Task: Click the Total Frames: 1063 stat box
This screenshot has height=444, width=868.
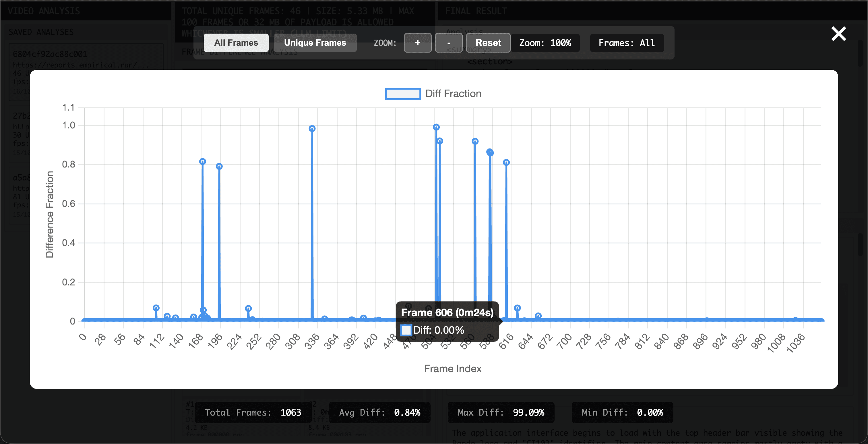Action: click(x=253, y=412)
